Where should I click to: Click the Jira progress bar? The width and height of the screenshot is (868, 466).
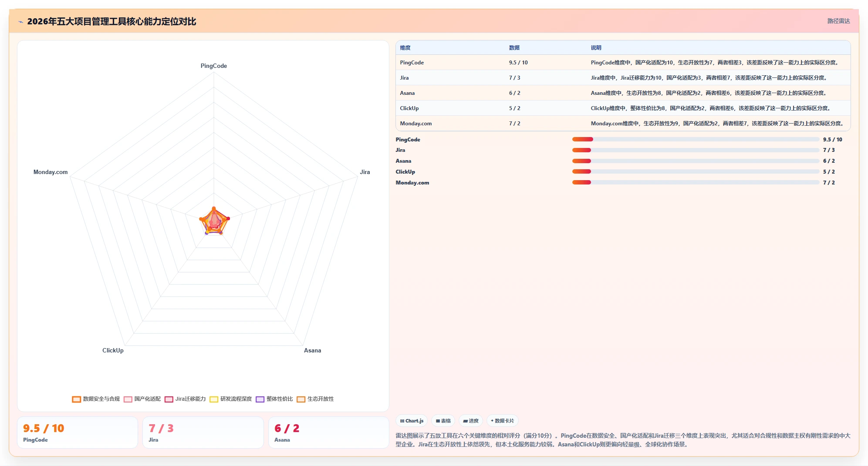click(x=696, y=150)
